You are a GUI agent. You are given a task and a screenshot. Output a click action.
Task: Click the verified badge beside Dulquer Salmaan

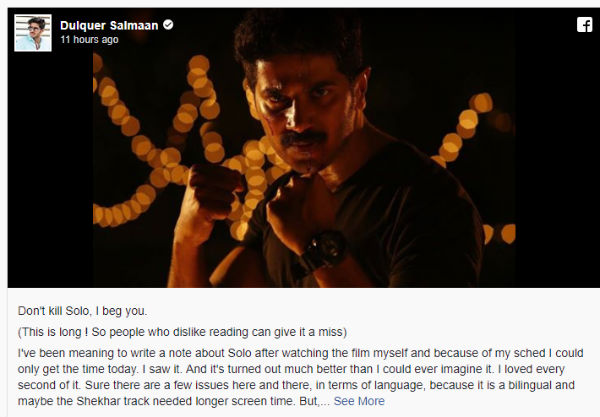pyautogui.click(x=168, y=25)
